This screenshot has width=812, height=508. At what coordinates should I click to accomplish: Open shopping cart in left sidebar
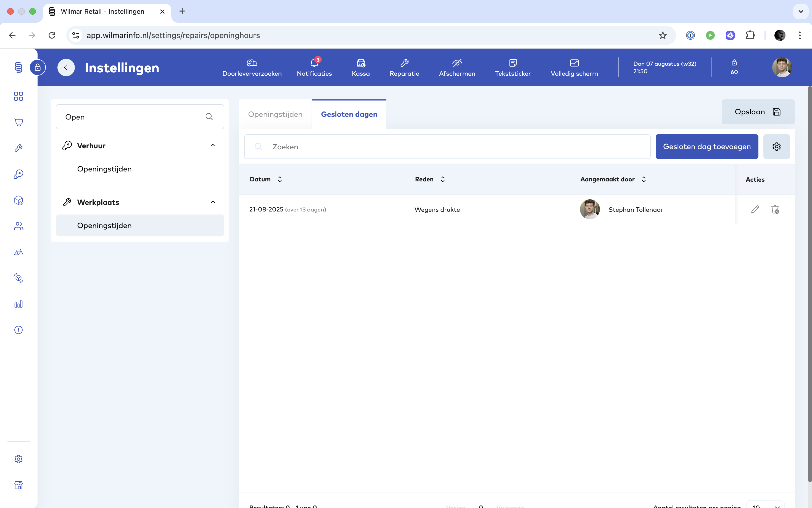[19, 122]
